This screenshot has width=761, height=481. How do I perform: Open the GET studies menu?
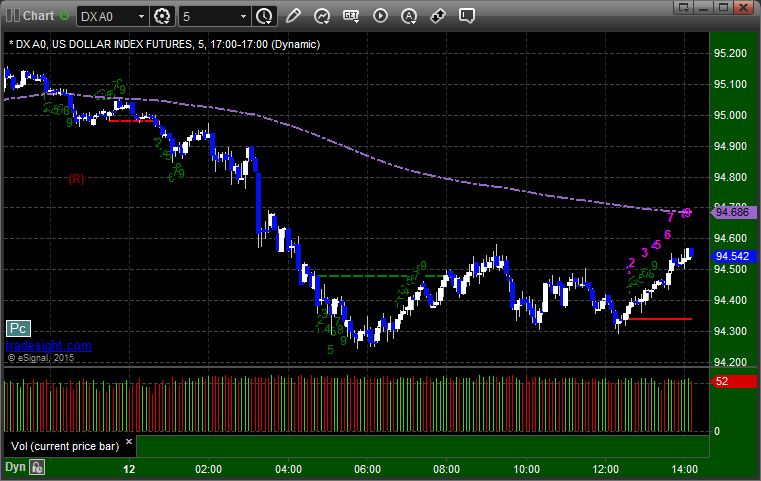click(x=351, y=16)
